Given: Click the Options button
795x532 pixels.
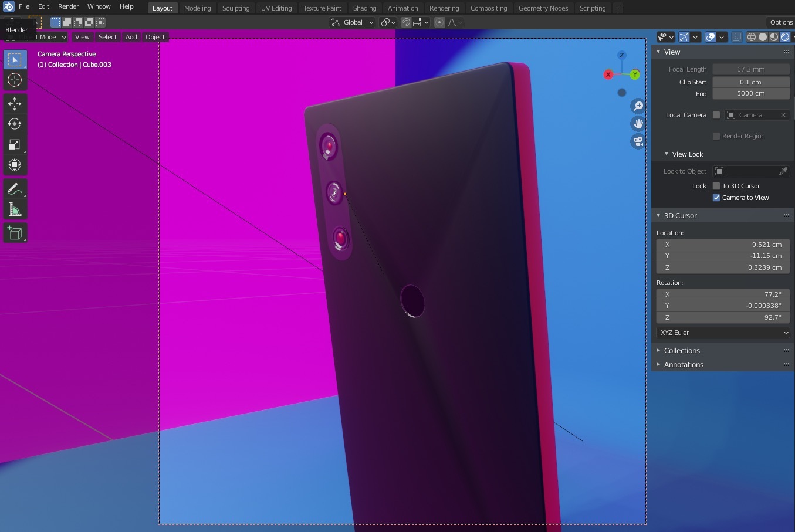Looking at the screenshot, I should pos(781,22).
